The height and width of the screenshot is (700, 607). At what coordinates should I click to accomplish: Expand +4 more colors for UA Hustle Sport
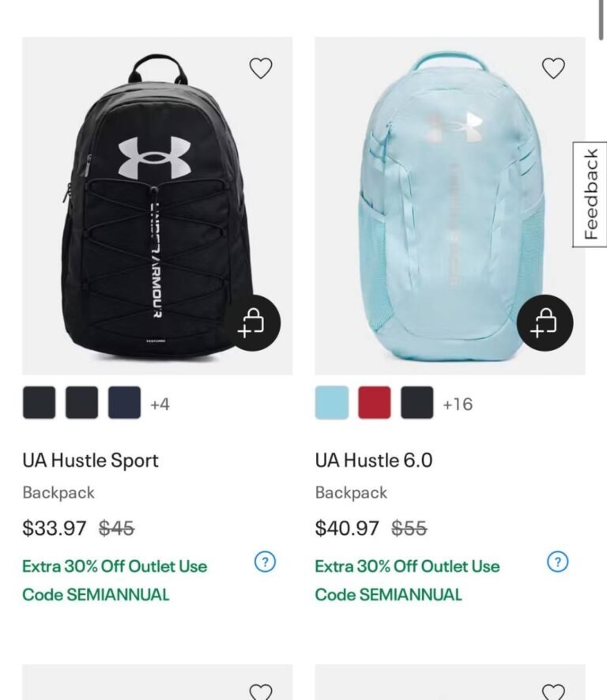point(160,405)
